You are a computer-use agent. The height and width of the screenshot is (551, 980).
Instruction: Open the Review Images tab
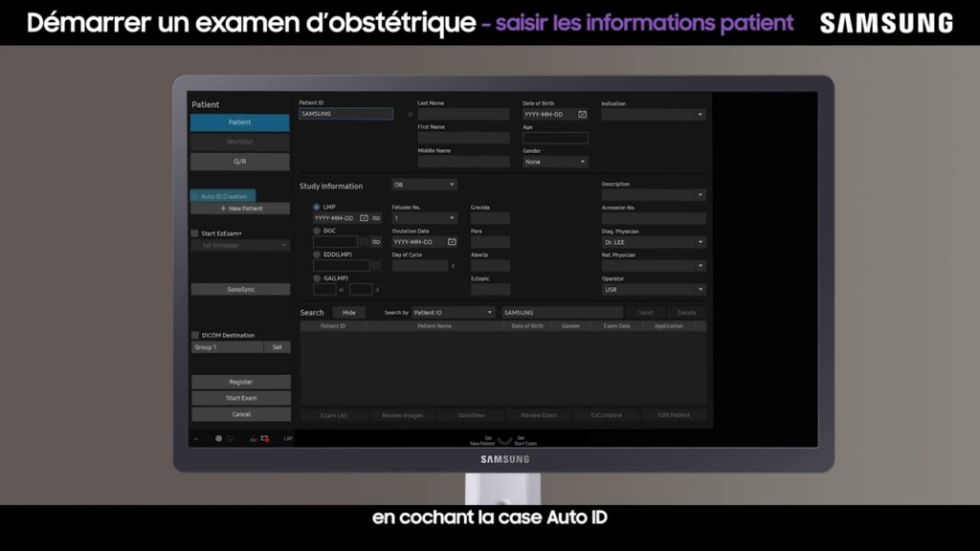(x=403, y=415)
